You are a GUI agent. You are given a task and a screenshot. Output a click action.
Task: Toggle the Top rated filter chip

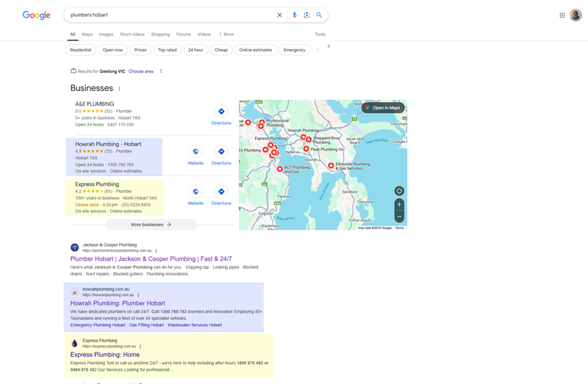(x=167, y=50)
